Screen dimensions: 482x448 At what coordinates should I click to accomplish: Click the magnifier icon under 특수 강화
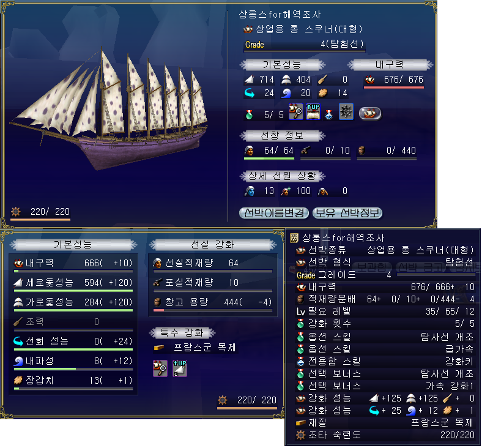pos(160,368)
